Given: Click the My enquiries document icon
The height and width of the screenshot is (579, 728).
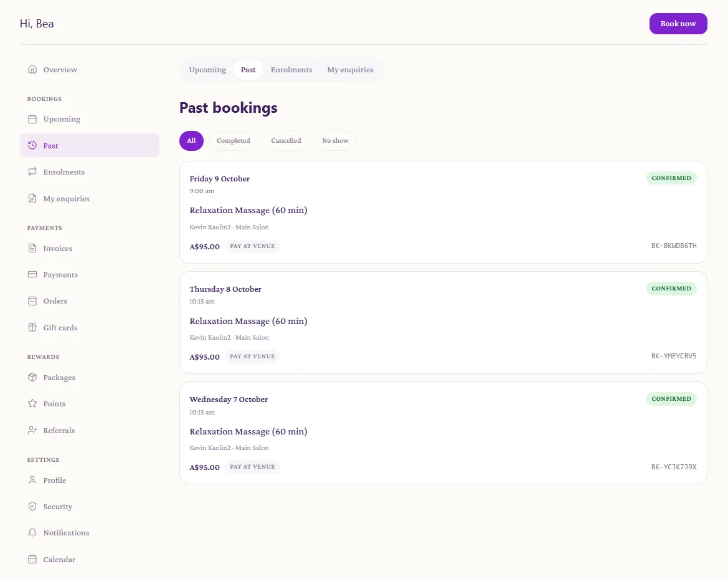Looking at the screenshot, I should point(32,198).
